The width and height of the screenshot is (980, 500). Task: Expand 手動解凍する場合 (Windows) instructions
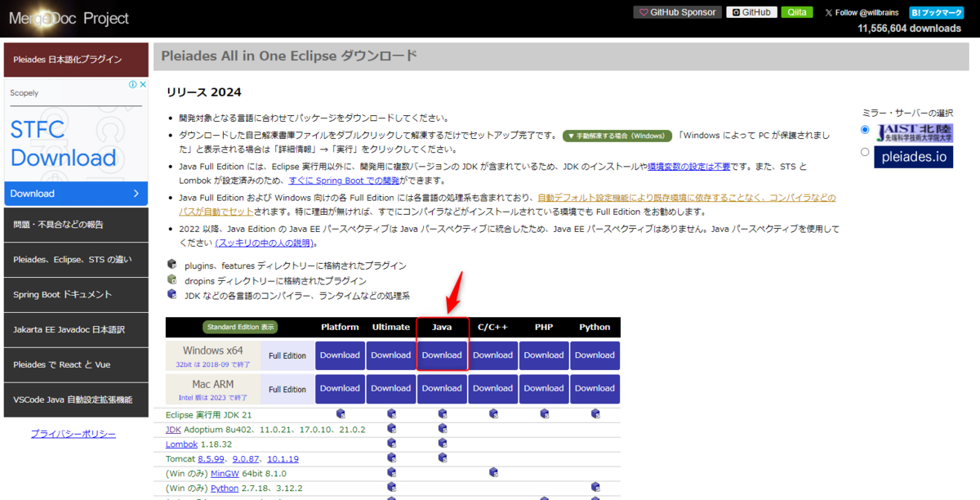point(617,136)
